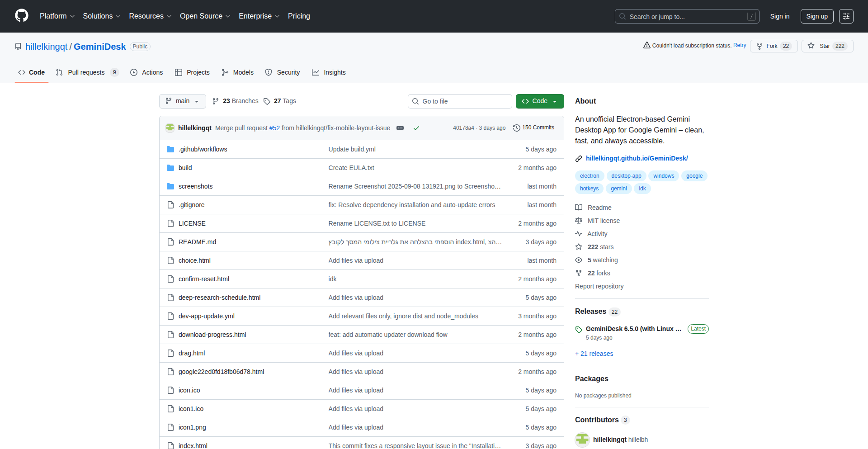The height and width of the screenshot is (449, 868).
Task: Click the GitHub logo in the header
Action: point(21,16)
